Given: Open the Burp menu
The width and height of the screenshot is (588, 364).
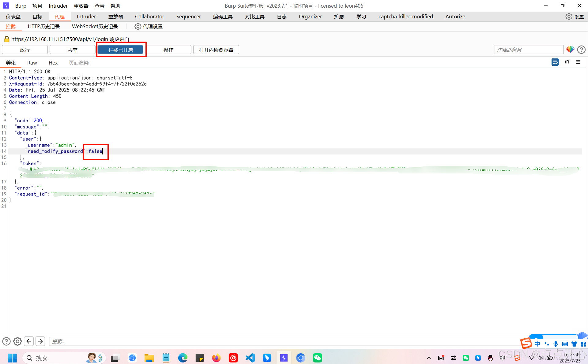Looking at the screenshot, I should (x=21, y=6).
